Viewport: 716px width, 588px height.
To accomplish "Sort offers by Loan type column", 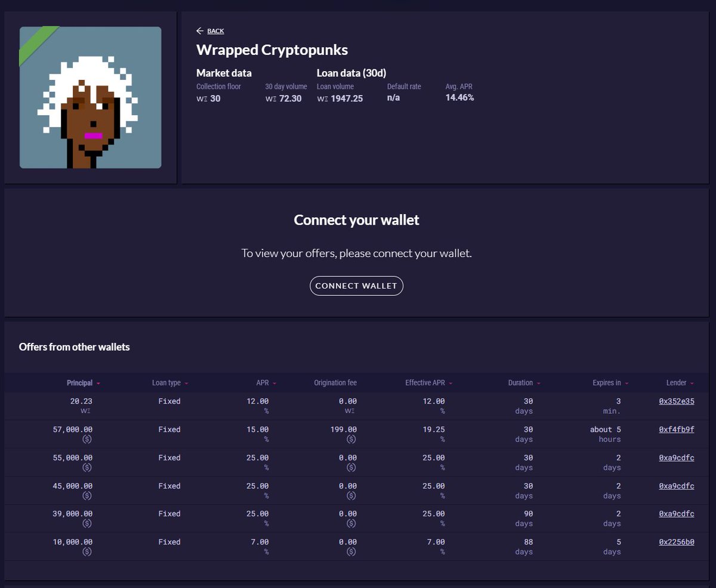I will click(x=170, y=383).
